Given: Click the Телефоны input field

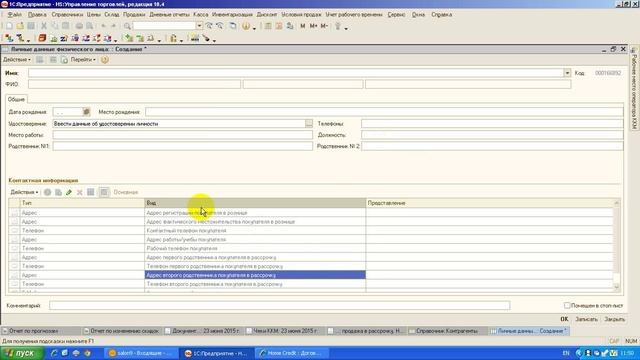Looking at the screenshot, I should (x=492, y=123).
